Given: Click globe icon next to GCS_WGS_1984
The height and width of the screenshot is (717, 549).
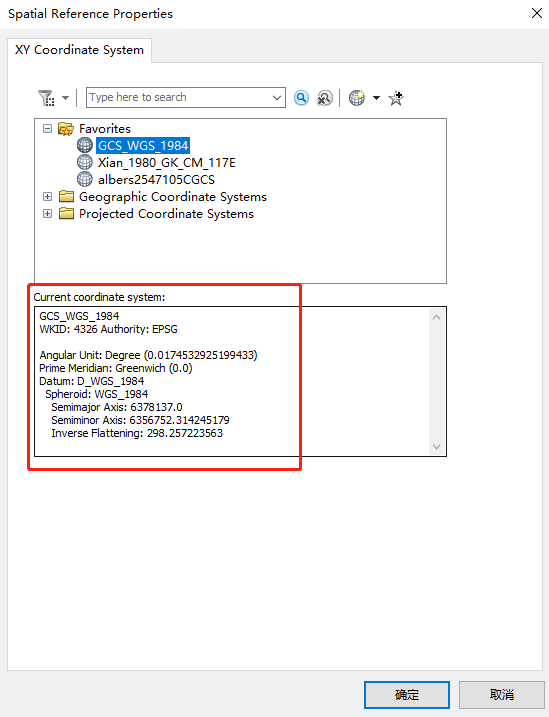Looking at the screenshot, I should (x=85, y=145).
